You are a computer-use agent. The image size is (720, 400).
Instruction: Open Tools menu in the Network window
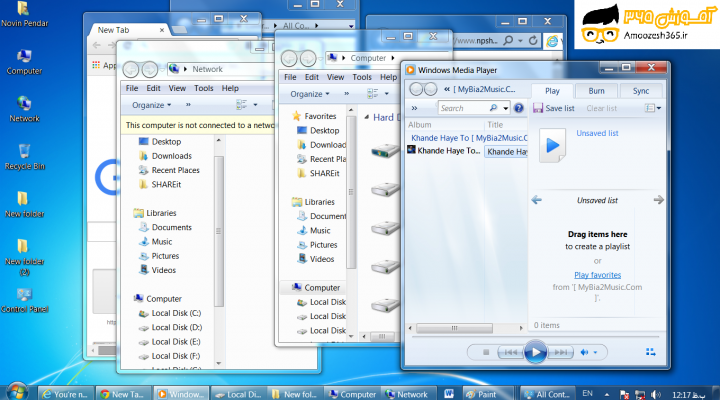pyautogui.click(x=203, y=88)
